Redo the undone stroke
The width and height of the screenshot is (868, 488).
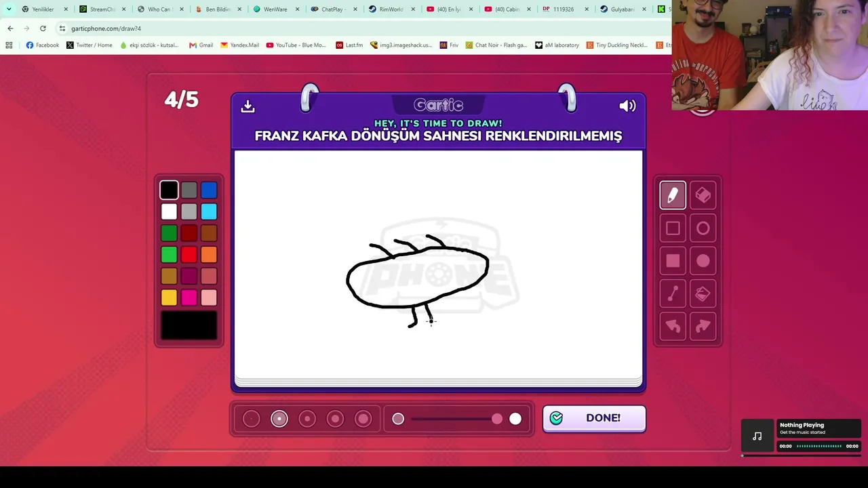(703, 327)
